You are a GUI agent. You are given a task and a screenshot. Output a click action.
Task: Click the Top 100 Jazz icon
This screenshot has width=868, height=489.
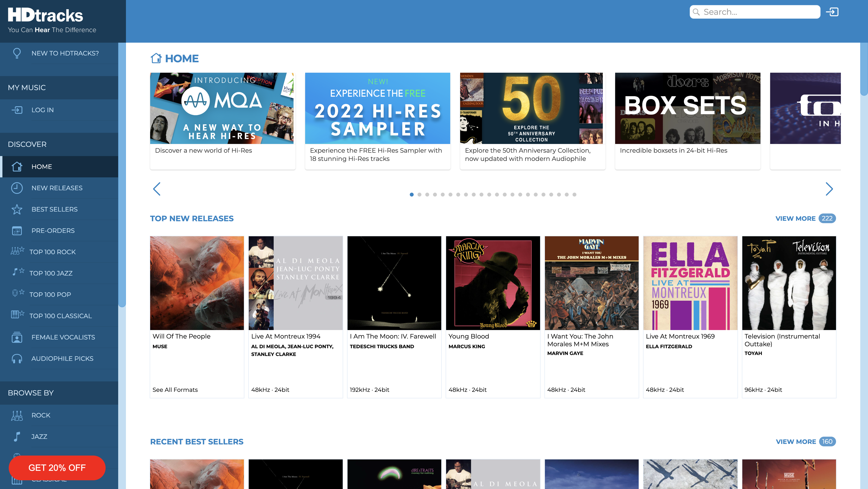click(16, 273)
